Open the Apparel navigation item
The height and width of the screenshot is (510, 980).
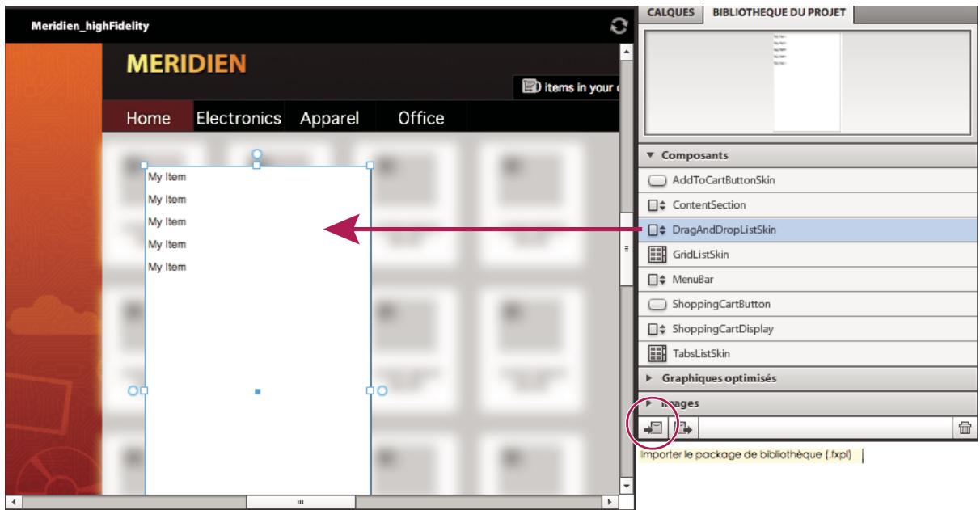click(329, 118)
